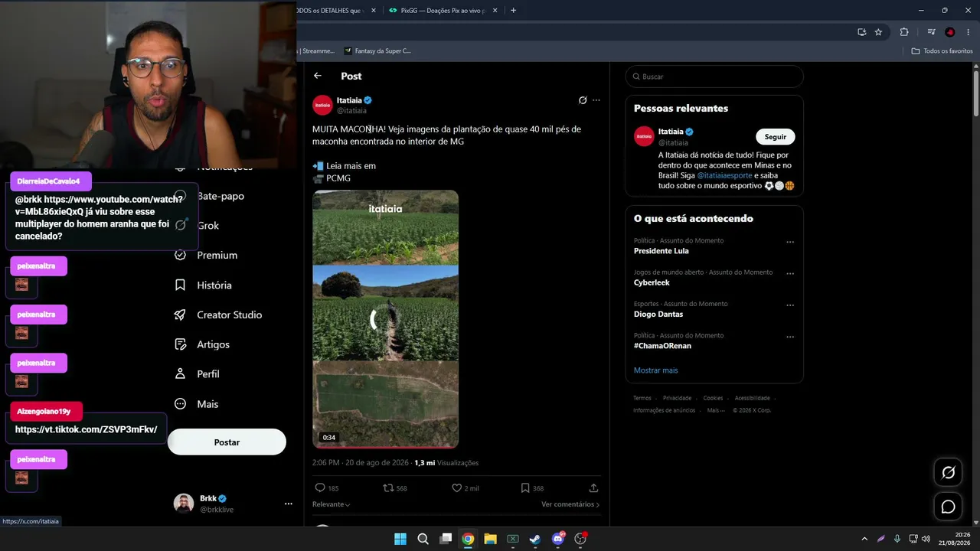The height and width of the screenshot is (551, 980).
Task: Open File Explorer from the taskbar
Action: click(490, 539)
